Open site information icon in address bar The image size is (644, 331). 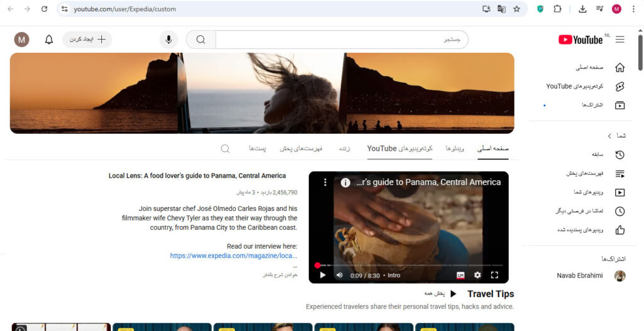64,9
